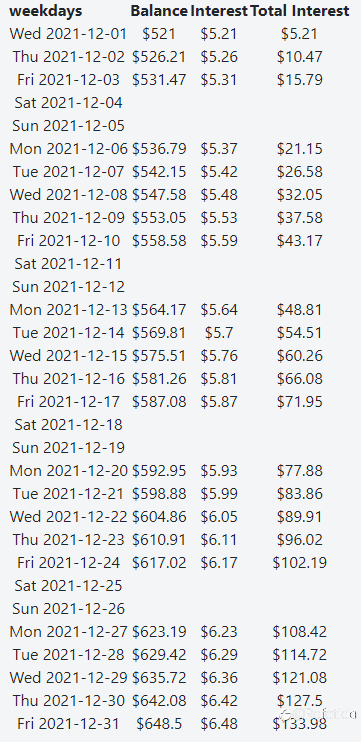Click total interest value $127.5
This screenshot has height=742, width=361.
pyautogui.click(x=300, y=700)
